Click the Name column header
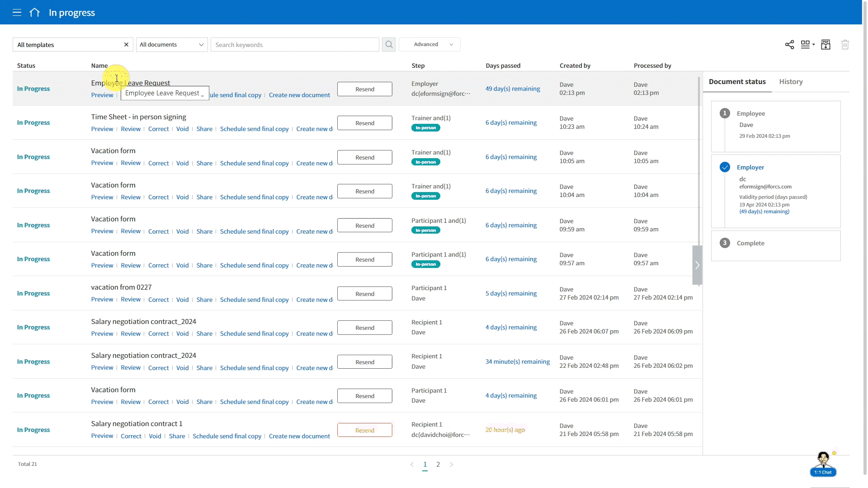 (x=99, y=66)
